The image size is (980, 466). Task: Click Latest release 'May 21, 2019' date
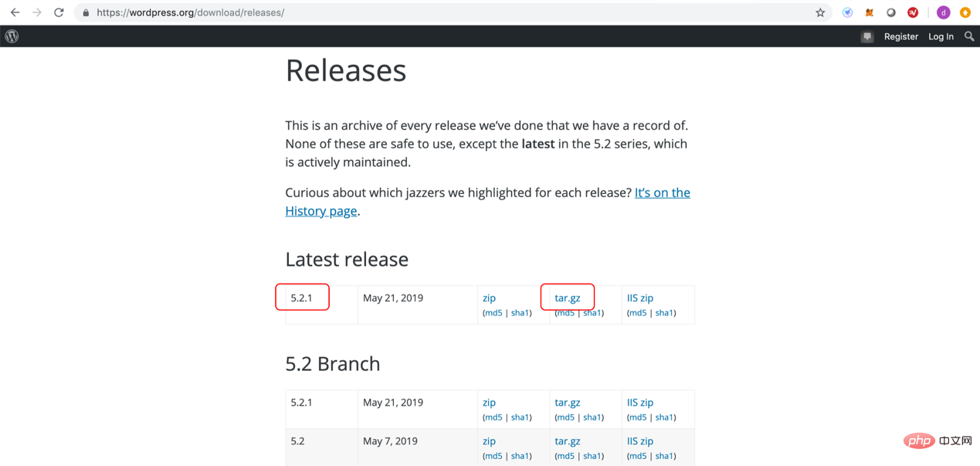click(393, 298)
